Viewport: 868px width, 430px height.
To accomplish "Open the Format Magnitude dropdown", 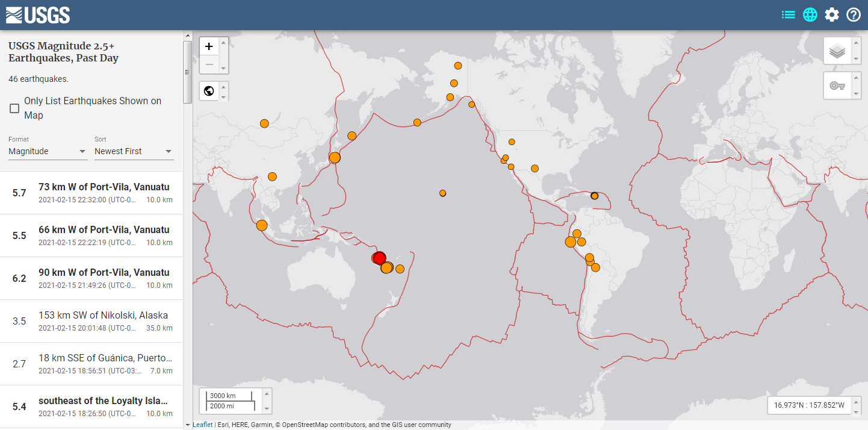I will pos(48,151).
